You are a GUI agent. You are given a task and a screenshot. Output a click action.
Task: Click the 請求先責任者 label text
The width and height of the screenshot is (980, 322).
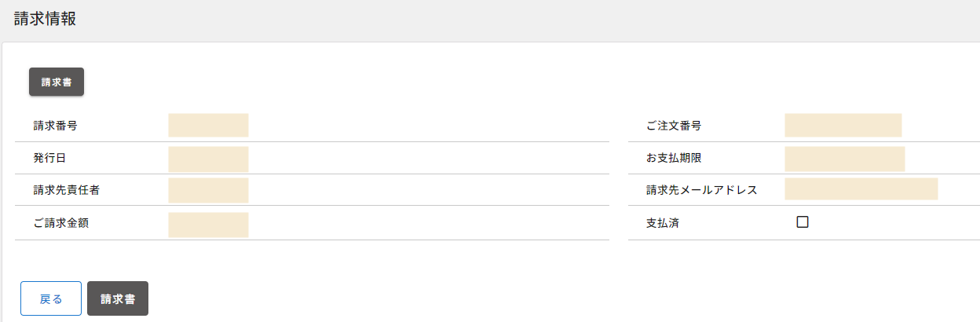coord(66,190)
